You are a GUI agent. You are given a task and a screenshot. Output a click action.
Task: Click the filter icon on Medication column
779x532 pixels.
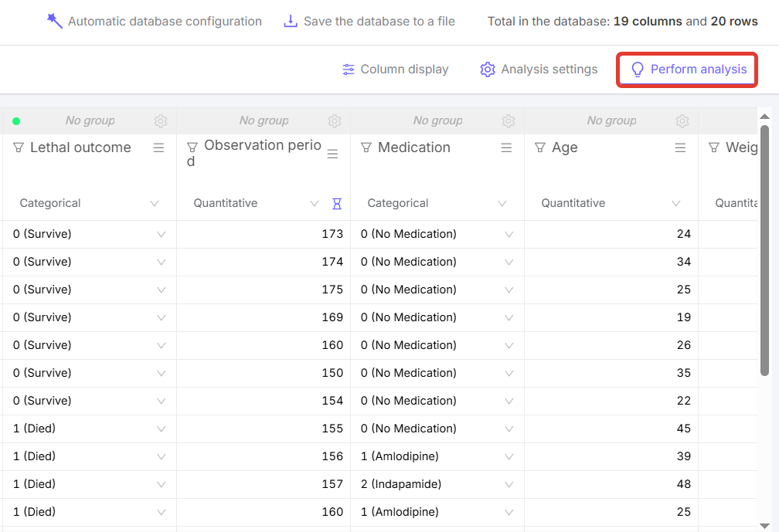[366, 147]
